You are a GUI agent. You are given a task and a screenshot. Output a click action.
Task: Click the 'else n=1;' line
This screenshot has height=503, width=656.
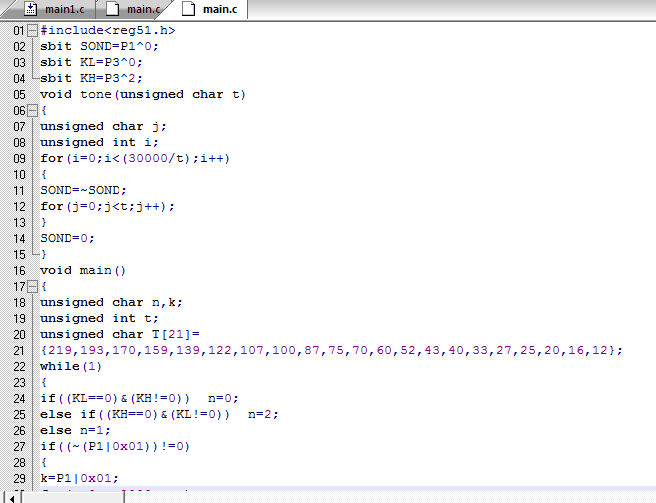click(x=75, y=431)
